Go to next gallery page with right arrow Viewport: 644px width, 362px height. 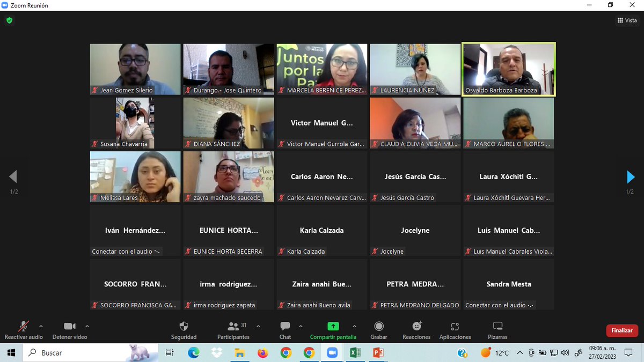(631, 177)
